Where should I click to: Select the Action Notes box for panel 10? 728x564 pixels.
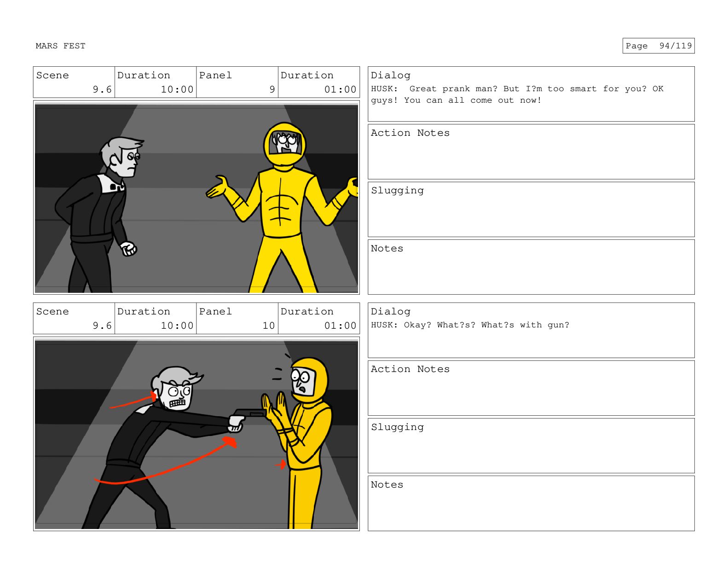tap(531, 388)
